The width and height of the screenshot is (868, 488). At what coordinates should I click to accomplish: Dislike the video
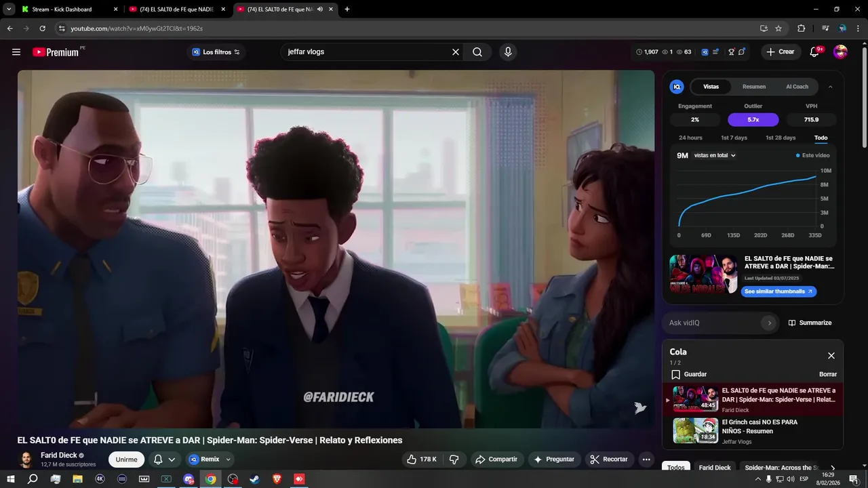click(454, 460)
